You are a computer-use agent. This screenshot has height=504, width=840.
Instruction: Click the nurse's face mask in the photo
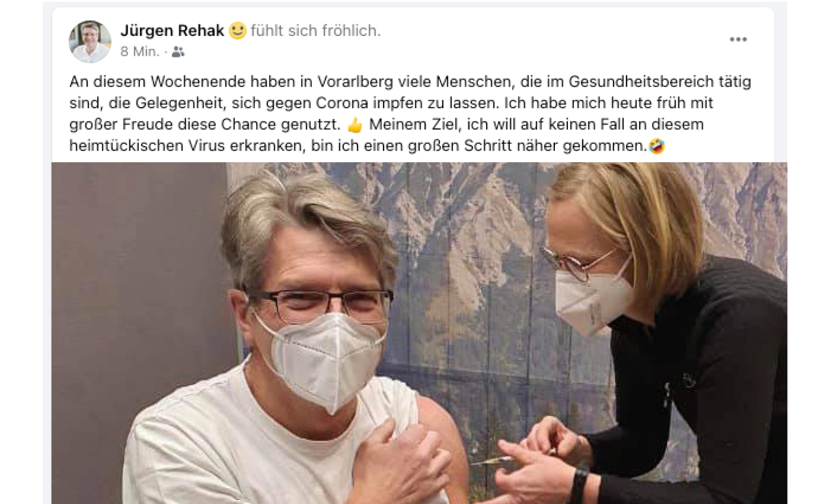(x=592, y=296)
